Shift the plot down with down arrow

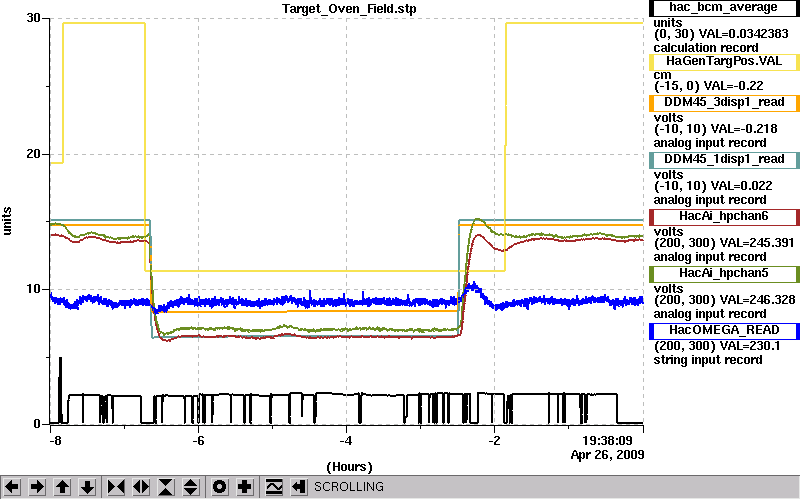pyautogui.click(x=88, y=487)
